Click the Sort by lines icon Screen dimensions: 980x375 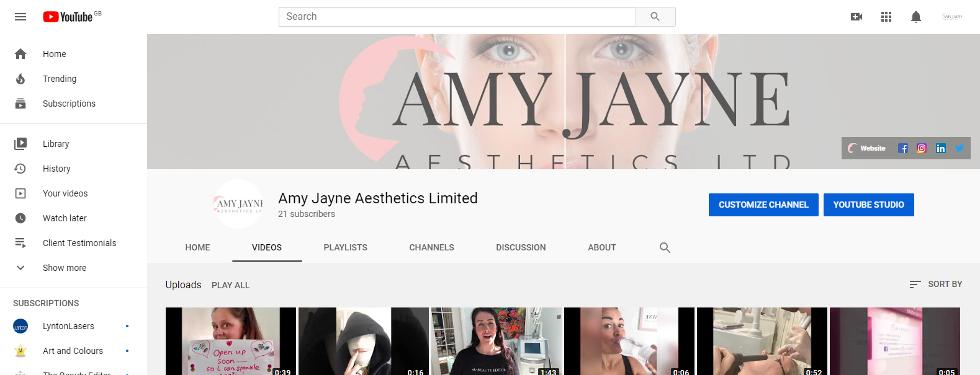coord(915,285)
